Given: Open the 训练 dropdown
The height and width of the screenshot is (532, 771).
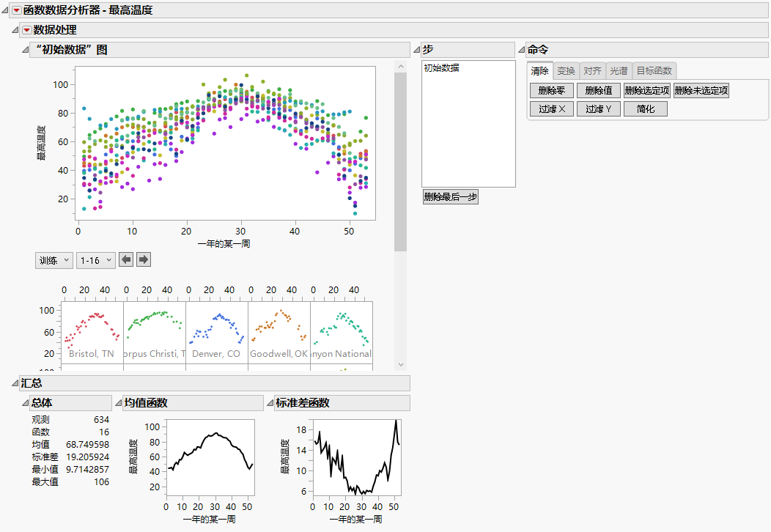Looking at the screenshot, I should (x=54, y=259).
